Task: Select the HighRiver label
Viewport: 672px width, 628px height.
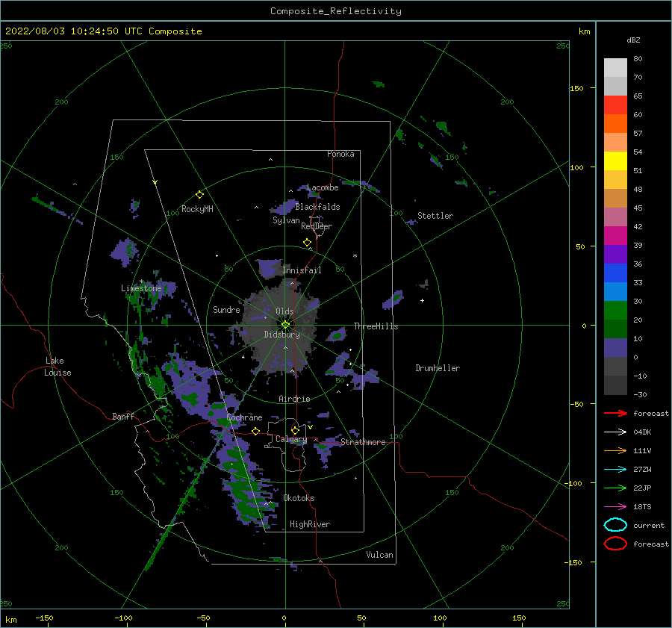Action: tap(310, 524)
